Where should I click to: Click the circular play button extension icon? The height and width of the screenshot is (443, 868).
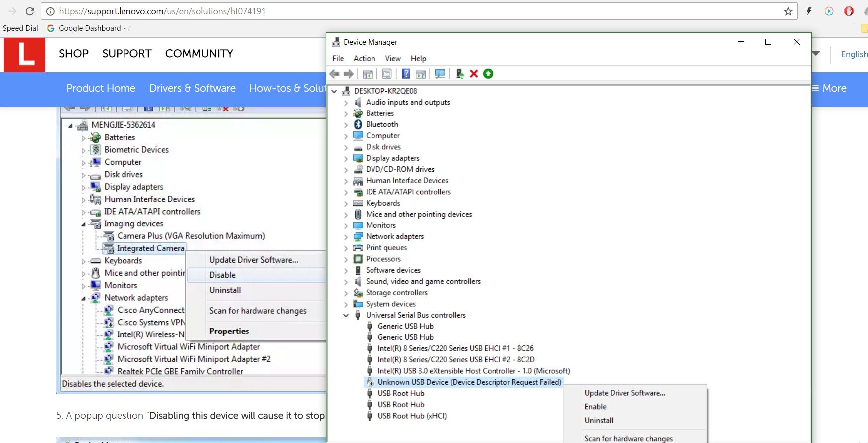point(829,11)
